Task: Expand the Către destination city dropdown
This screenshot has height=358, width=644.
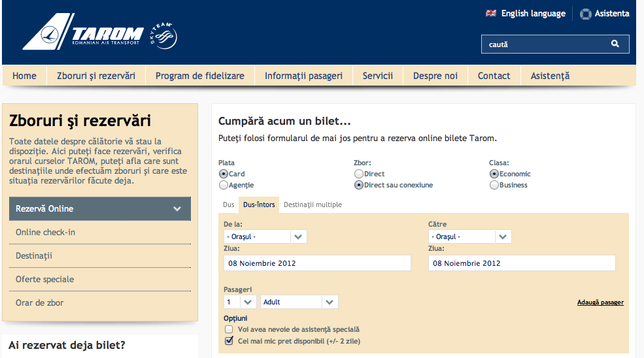Action: coord(469,236)
